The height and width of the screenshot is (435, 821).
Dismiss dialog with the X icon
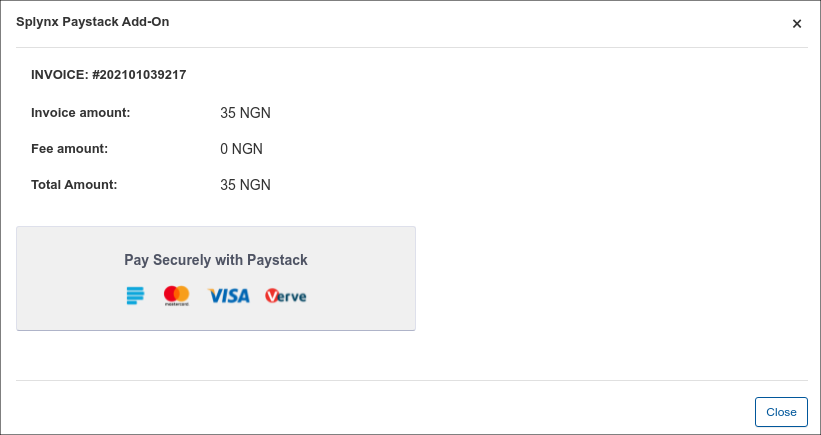pos(796,24)
